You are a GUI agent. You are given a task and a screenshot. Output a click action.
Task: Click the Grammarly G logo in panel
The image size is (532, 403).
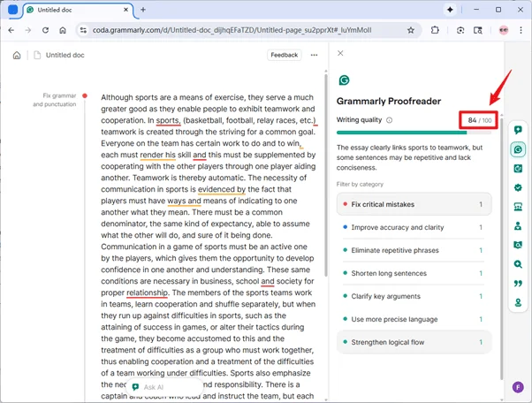(x=344, y=80)
